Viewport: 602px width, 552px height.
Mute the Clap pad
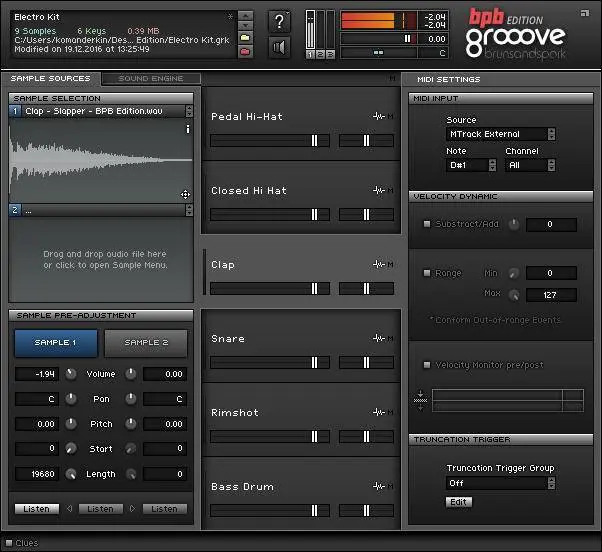pos(390,264)
